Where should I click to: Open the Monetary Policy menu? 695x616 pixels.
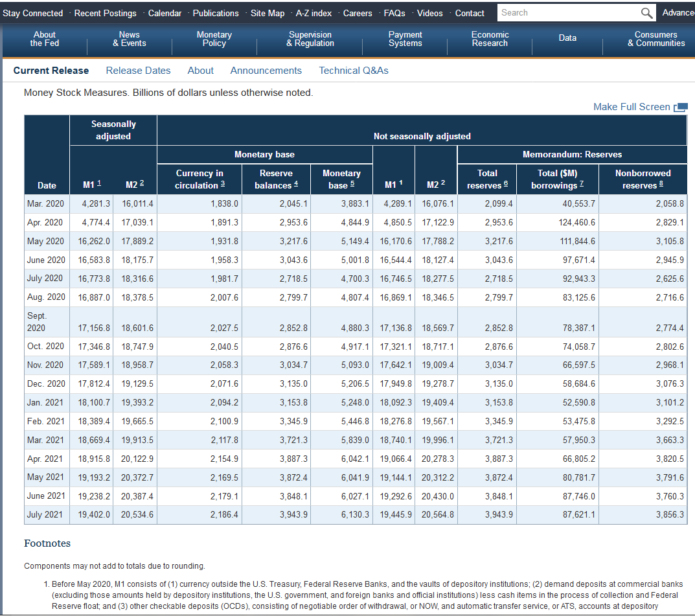tap(214, 40)
